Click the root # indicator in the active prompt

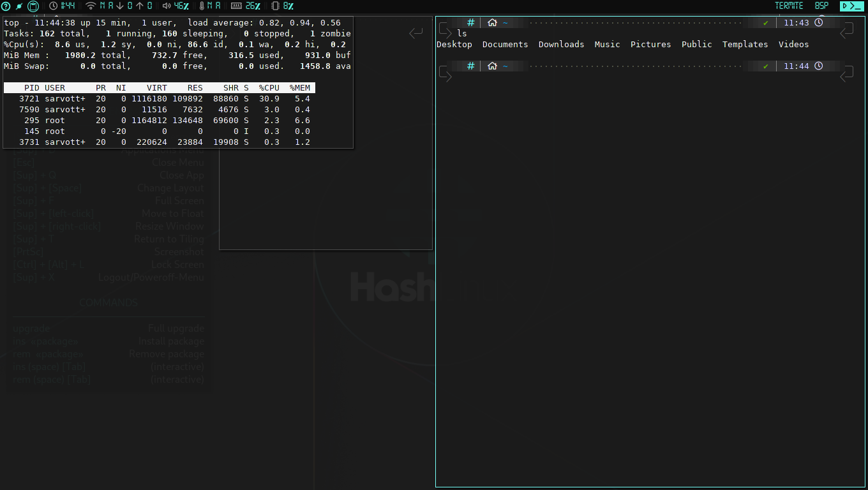point(471,66)
